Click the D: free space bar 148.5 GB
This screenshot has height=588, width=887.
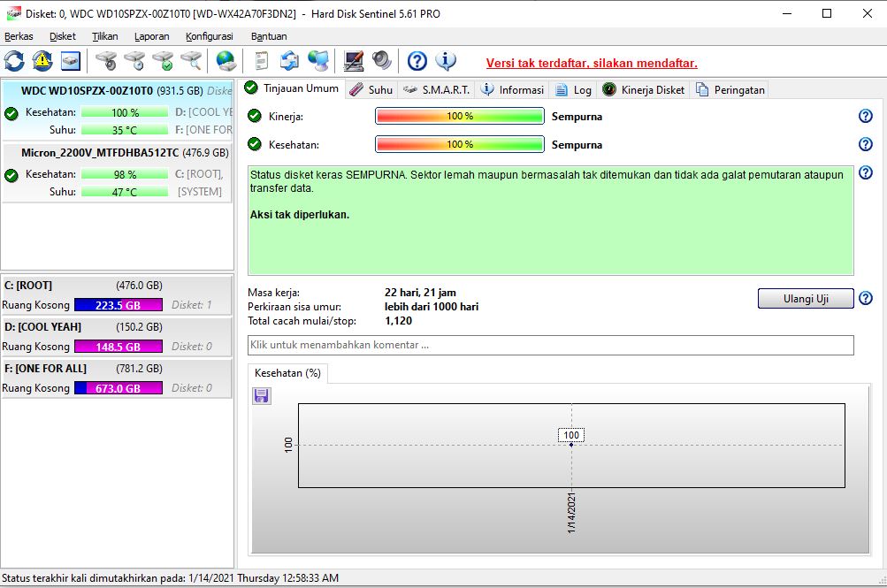point(119,347)
